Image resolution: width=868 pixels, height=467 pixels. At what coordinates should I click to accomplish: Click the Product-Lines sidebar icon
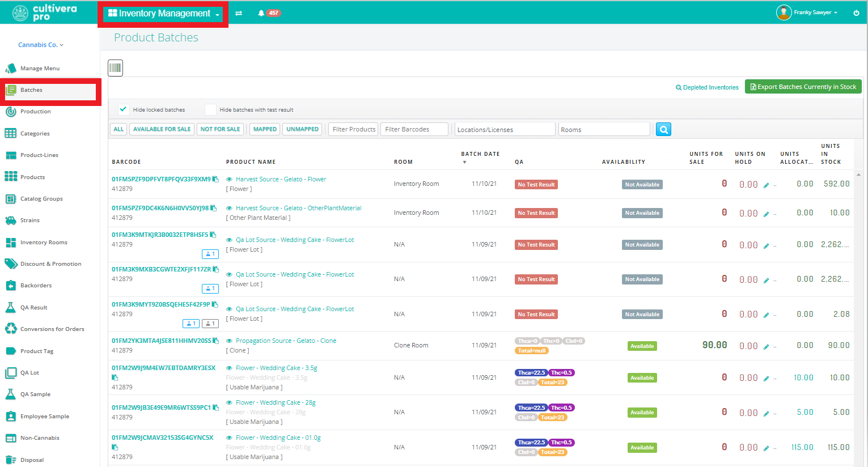(x=10, y=155)
